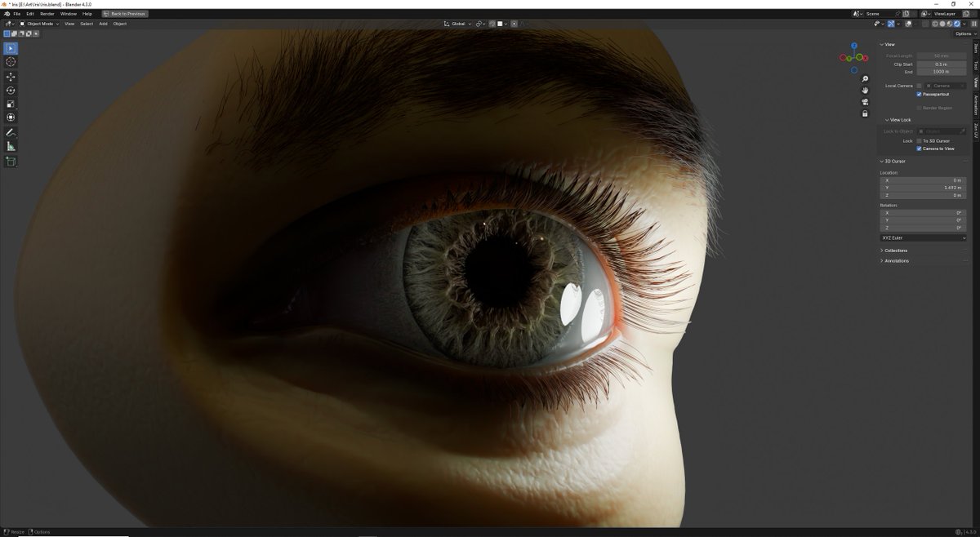Enable the To 3D Cursor lock option
The height and width of the screenshot is (537, 980).
click(920, 140)
